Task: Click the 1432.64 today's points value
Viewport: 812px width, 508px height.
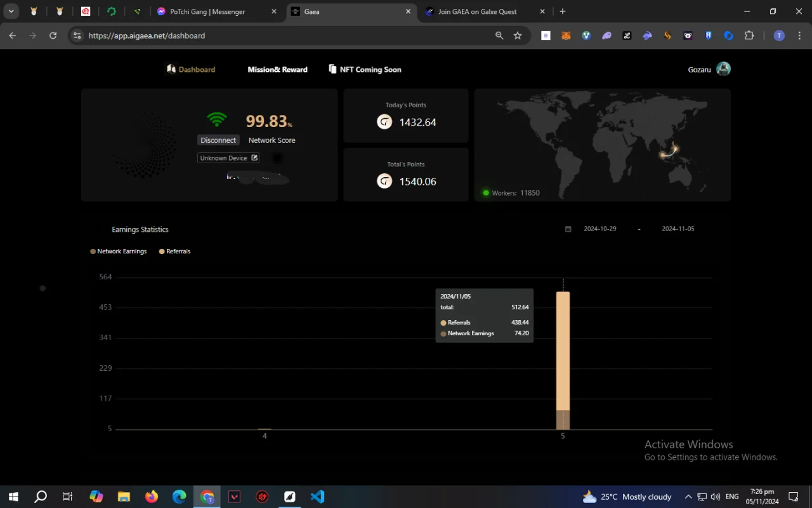Action: point(417,123)
